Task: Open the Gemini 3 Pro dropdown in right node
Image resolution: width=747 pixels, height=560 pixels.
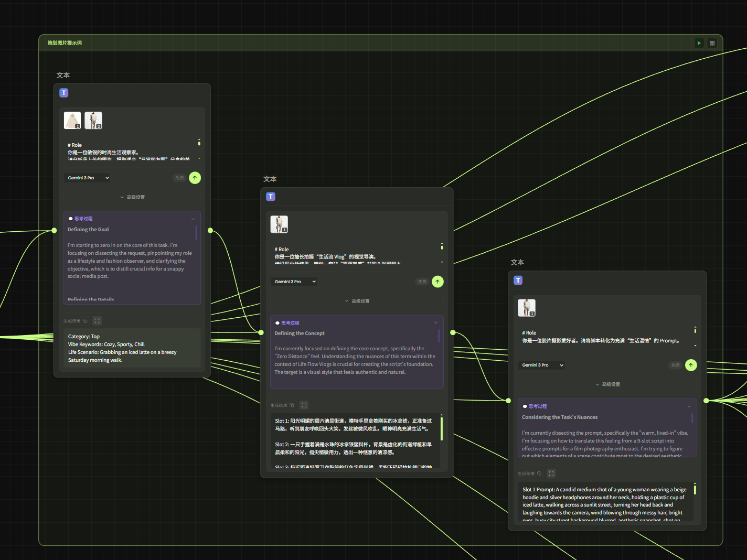Action: pos(542,365)
